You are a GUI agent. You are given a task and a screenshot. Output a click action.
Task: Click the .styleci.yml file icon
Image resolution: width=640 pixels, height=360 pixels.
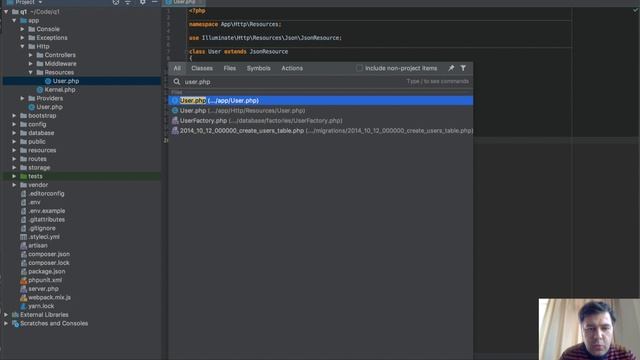pyautogui.click(x=23, y=237)
